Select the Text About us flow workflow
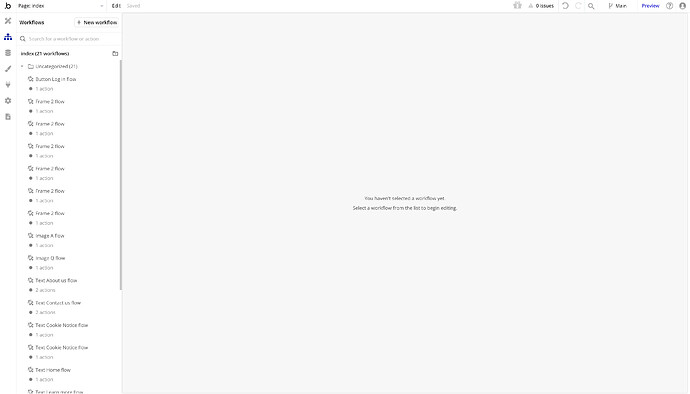690x394 pixels. tap(56, 280)
